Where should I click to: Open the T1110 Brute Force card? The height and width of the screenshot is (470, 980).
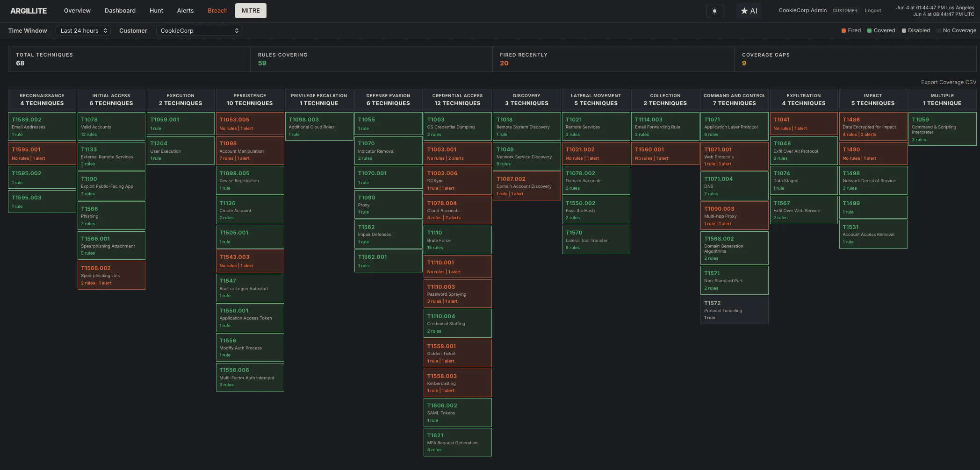point(457,240)
